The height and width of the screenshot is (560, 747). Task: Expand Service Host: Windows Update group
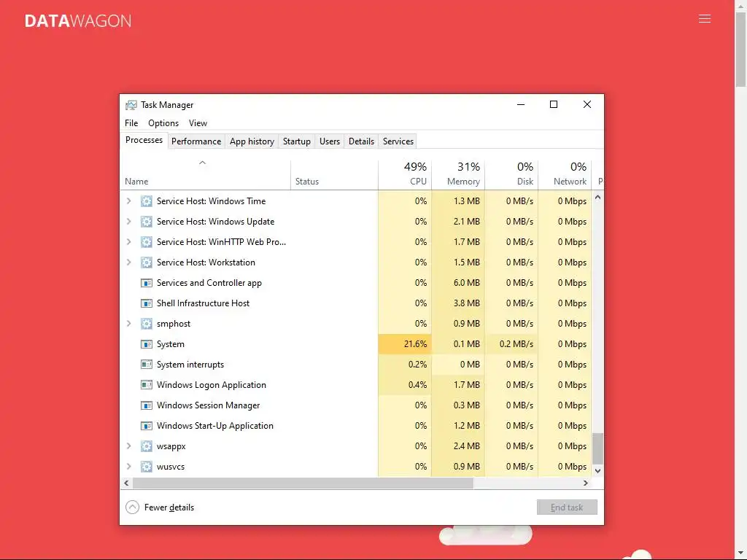click(x=128, y=222)
